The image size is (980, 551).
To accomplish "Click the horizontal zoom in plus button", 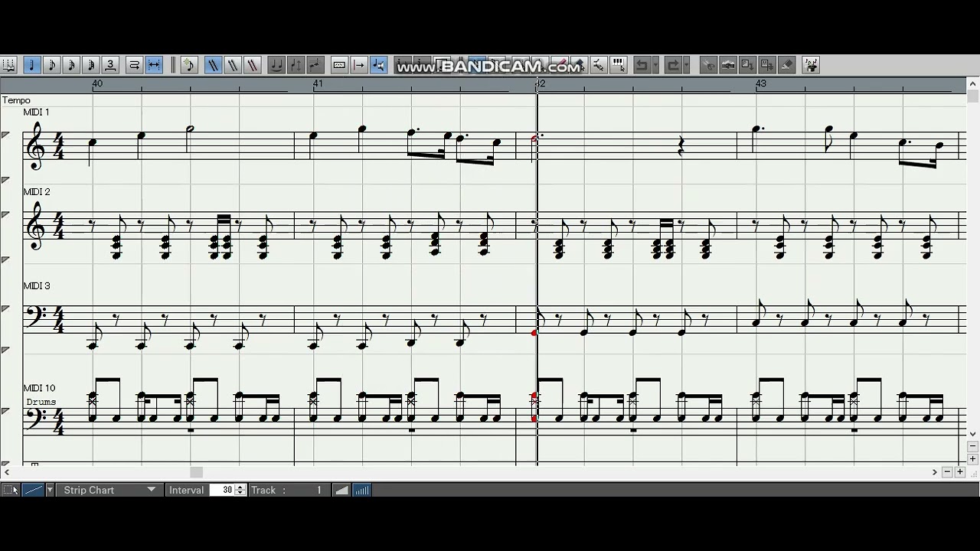I will pyautogui.click(x=959, y=472).
